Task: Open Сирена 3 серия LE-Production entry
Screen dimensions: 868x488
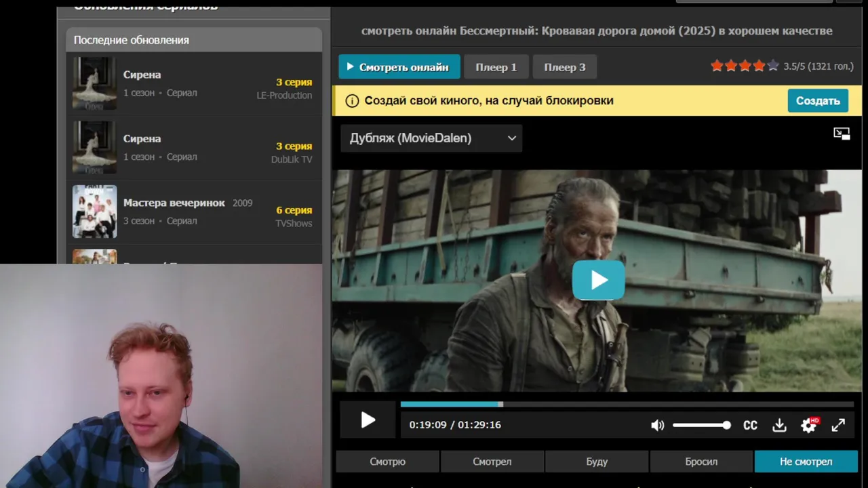Action: 194,83
